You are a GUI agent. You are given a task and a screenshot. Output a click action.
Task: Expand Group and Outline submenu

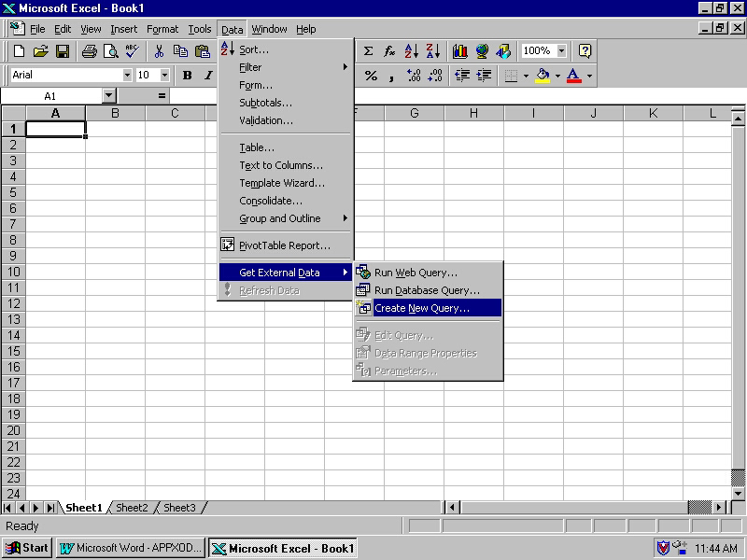286,218
